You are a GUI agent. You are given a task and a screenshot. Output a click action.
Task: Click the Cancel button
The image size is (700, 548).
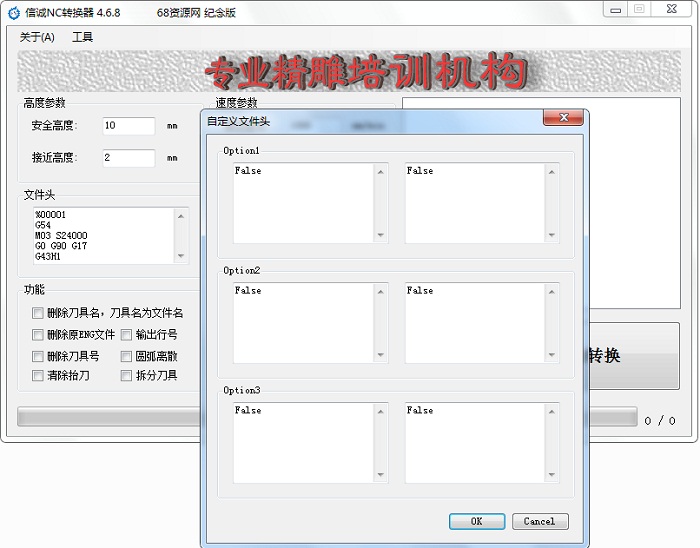click(539, 521)
